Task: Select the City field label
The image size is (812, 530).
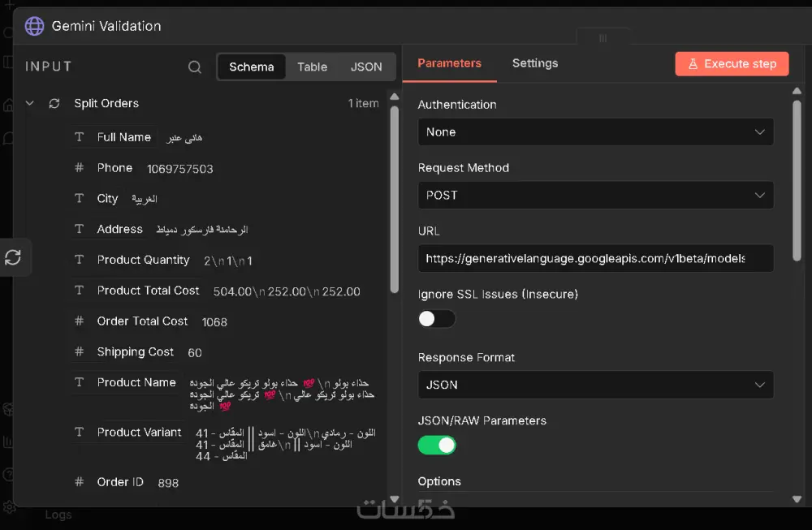Action: point(107,198)
